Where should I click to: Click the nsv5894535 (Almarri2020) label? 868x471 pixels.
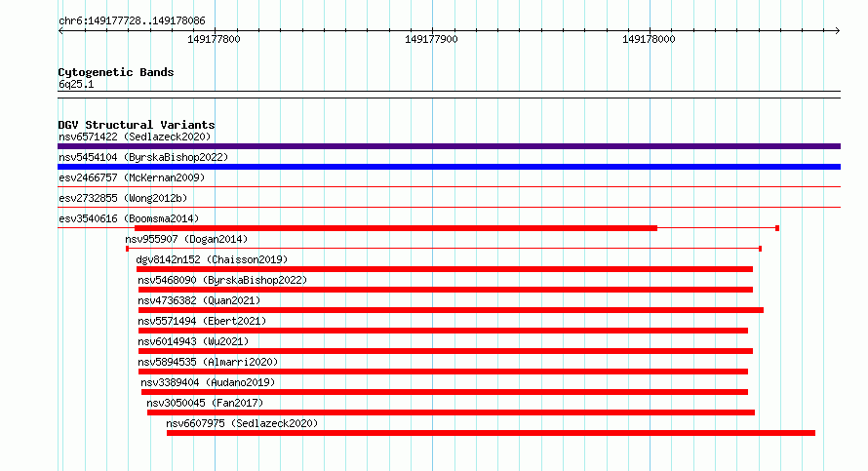(208, 362)
